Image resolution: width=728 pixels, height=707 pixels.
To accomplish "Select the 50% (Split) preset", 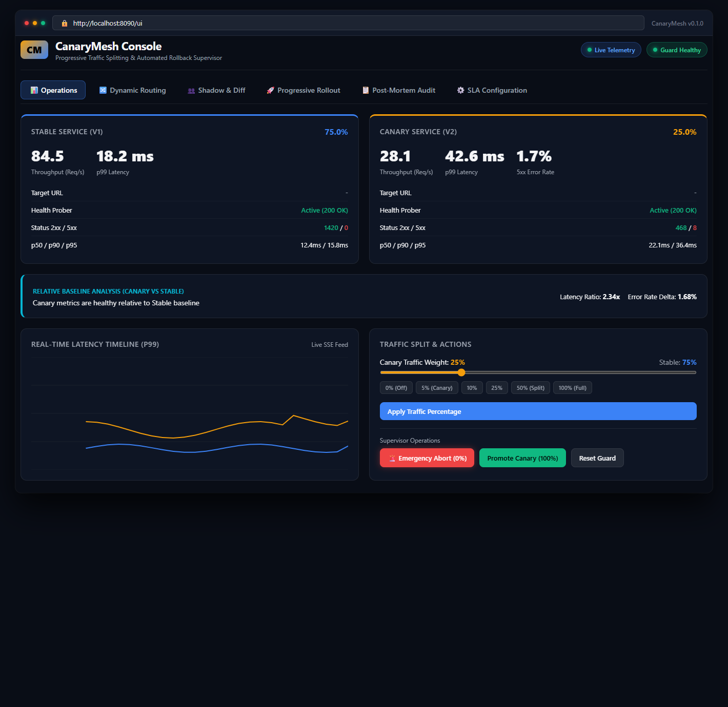I will click(531, 388).
